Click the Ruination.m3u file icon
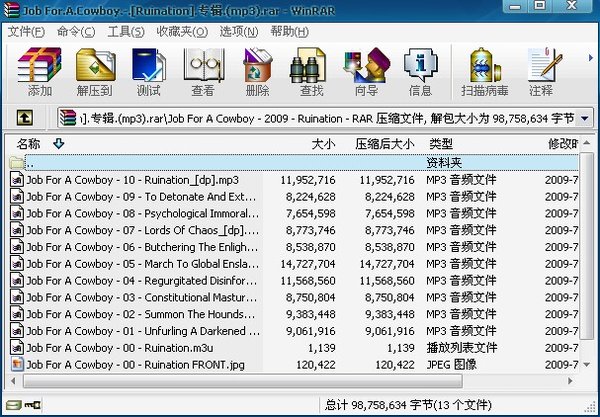The image size is (600, 417). tap(17, 347)
